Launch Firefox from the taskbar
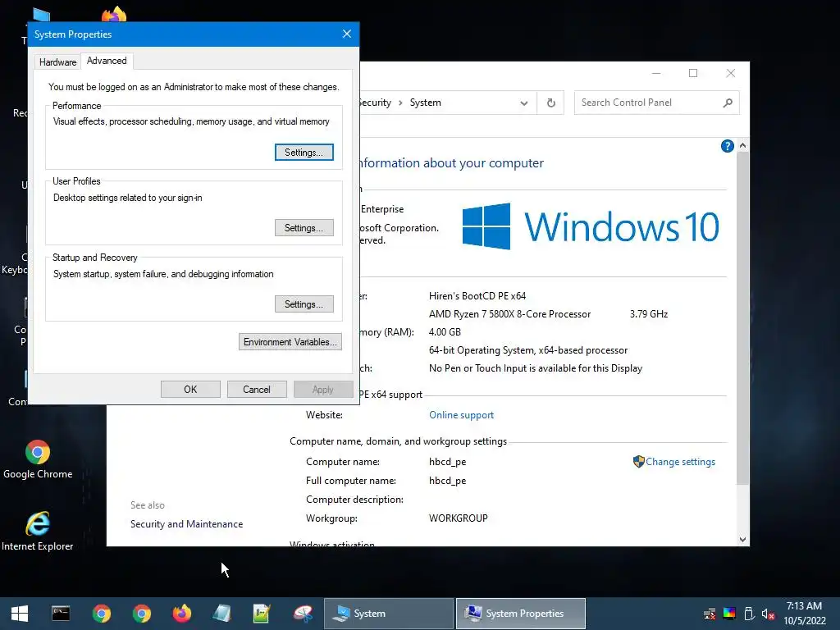Screen dimensions: 840x630 [x=181, y=614]
